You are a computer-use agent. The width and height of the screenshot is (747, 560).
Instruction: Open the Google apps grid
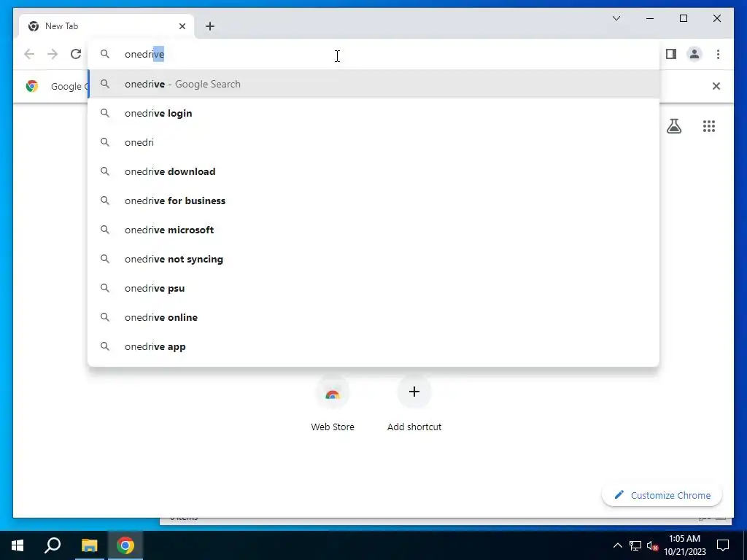tap(709, 126)
